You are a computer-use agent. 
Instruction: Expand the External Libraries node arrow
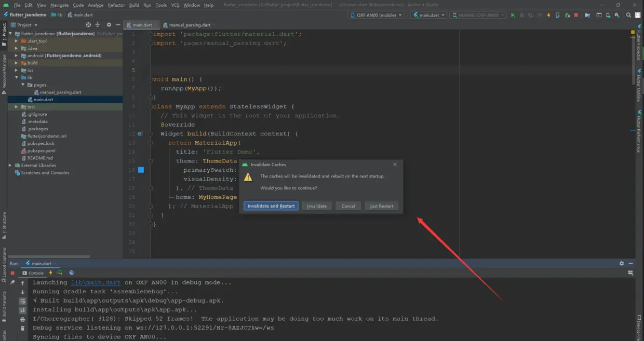[x=10, y=166]
